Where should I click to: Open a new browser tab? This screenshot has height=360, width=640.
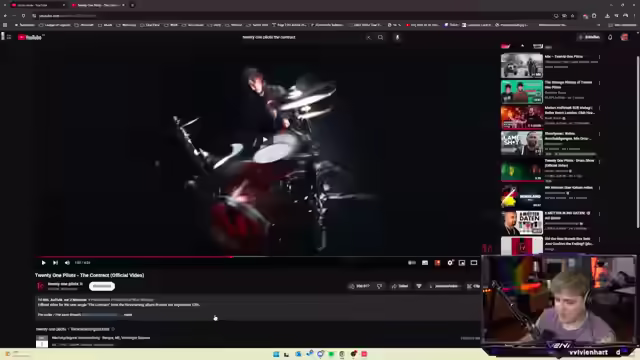pos(132,5)
